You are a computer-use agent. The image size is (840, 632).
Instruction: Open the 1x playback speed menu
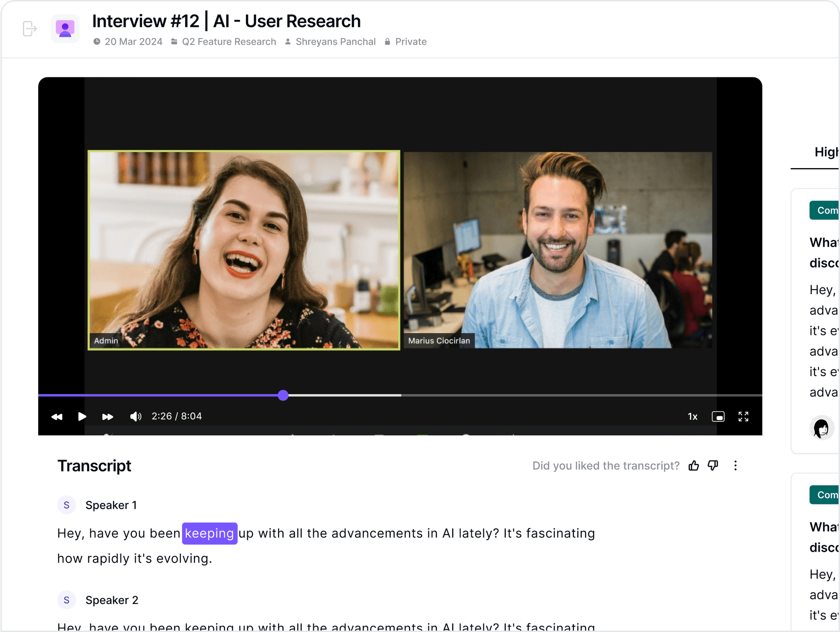point(692,416)
